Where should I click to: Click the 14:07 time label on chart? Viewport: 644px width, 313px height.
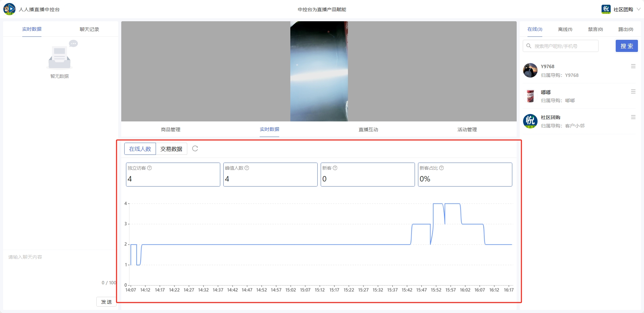[x=131, y=290]
